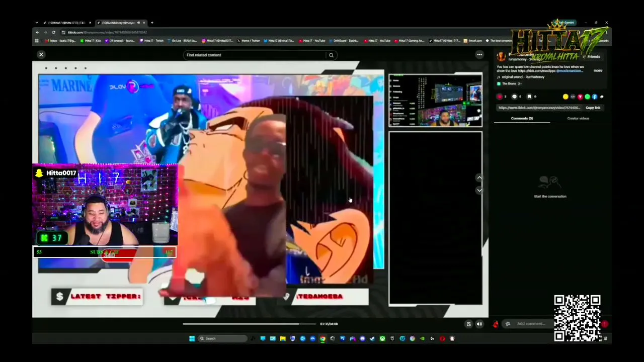Click the share arrow icon for more options
Screen dimensions: 644x362
coord(601,97)
